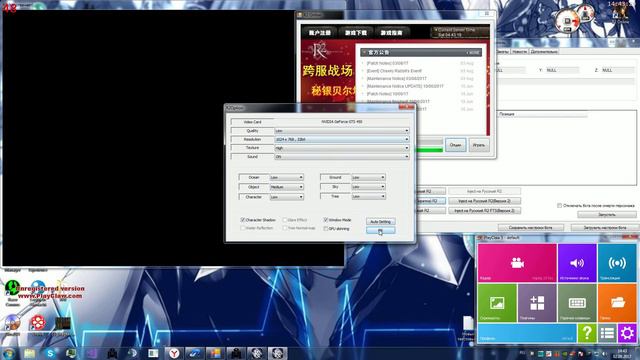Click the Visual Studio taskbar icon
The width and height of the screenshot is (640, 360).
(x=91, y=353)
